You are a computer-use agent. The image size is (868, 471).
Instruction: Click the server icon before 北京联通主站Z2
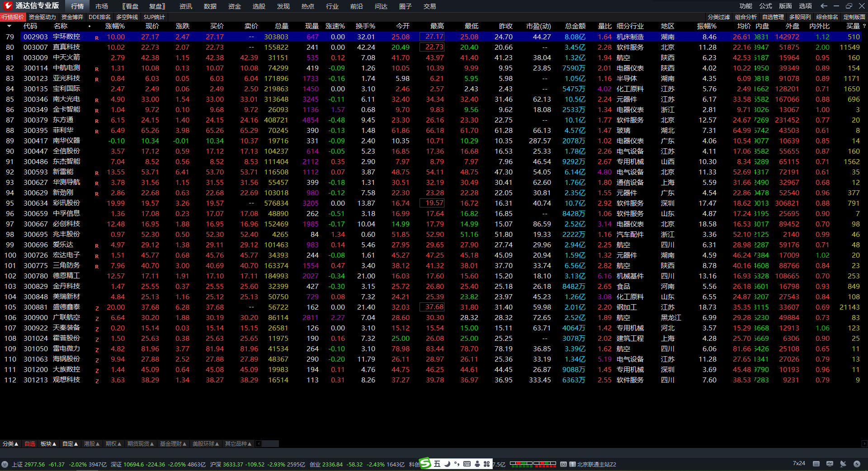point(572,464)
